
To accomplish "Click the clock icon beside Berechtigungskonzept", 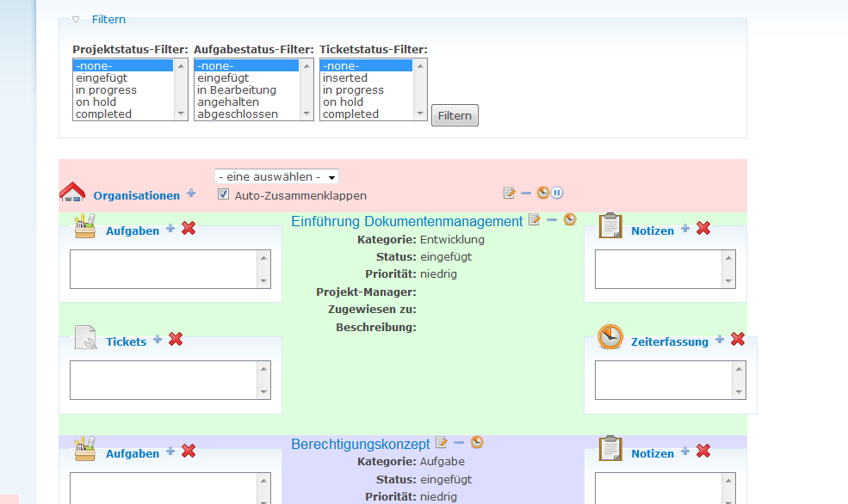I will coord(477,442).
